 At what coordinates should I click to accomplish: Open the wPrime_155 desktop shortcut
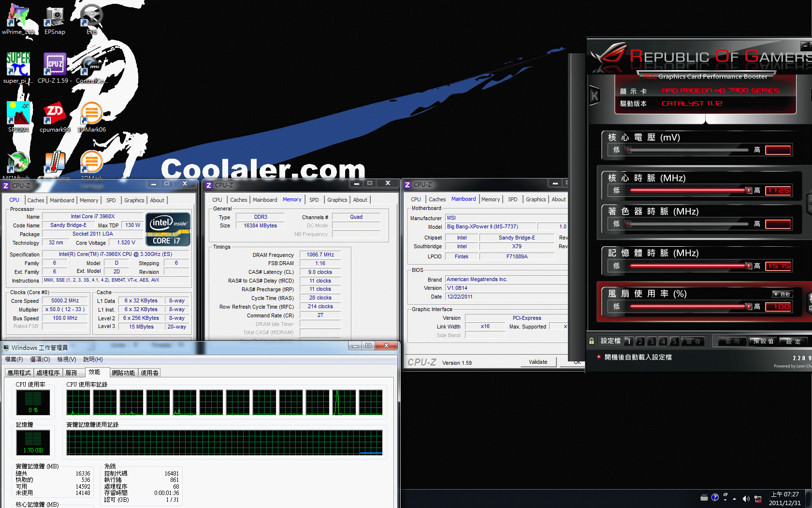point(18,19)
